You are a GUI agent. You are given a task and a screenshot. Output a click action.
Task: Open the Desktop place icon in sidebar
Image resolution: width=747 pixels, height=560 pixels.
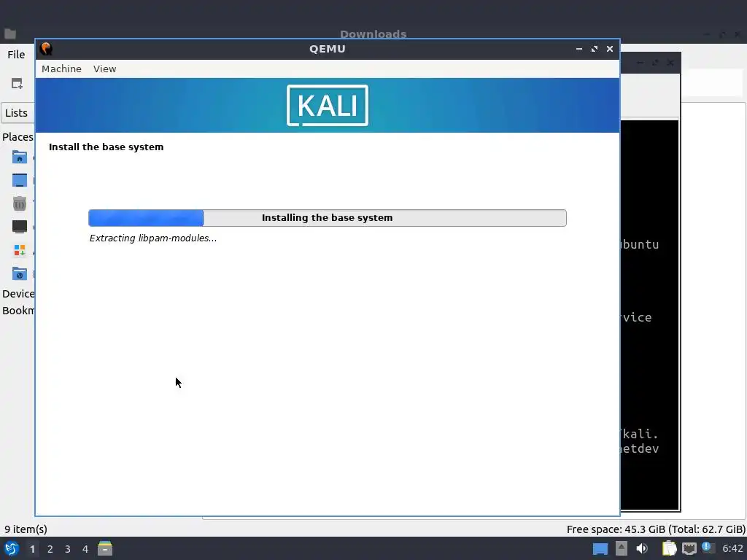(x=20, y=180)
